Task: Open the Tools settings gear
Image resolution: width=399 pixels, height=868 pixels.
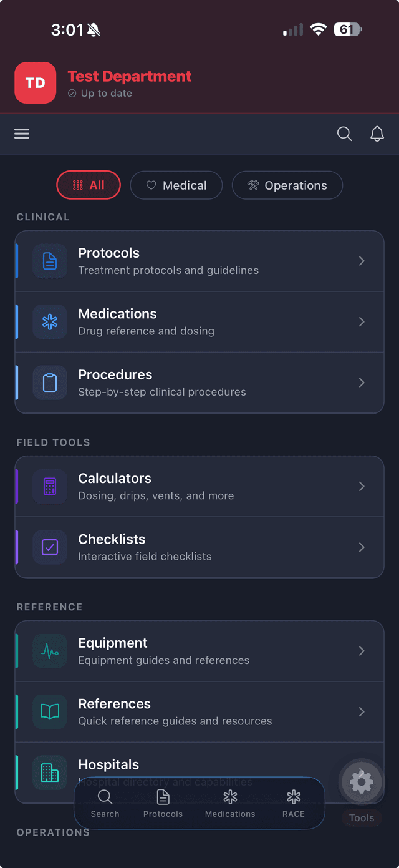Action: point(362,782)
